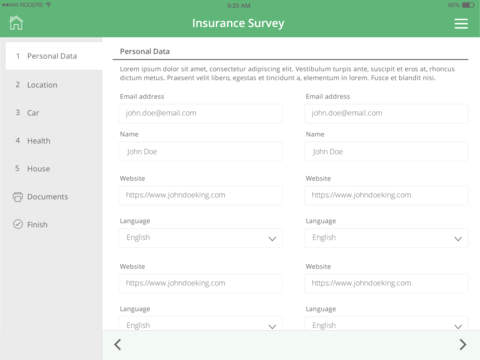Open the bottom left Language dropdown
The image size is (480, 360).
(200, 324)
